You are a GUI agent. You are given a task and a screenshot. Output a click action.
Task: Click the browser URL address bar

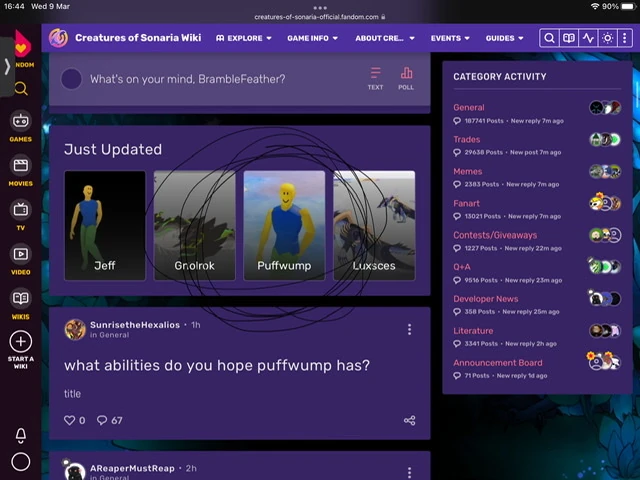pos(320,17)
